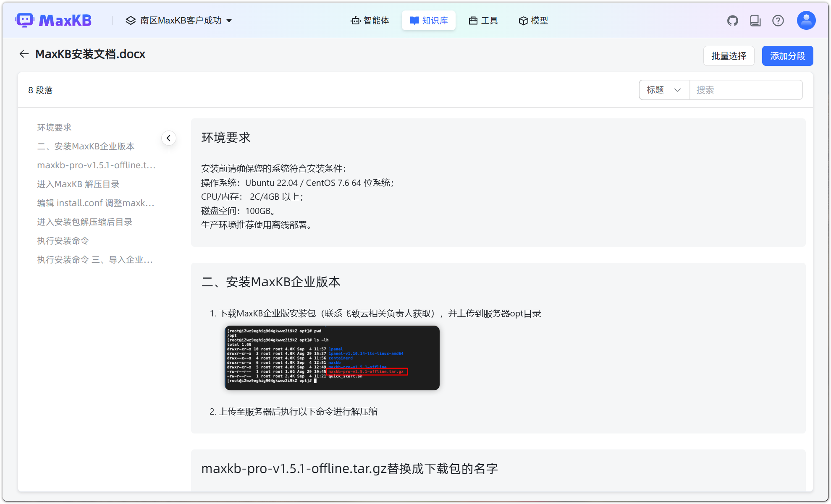Click the back arrow beside MaxKB安装文档.docx
831x504 pixels.
pos(24,54)
